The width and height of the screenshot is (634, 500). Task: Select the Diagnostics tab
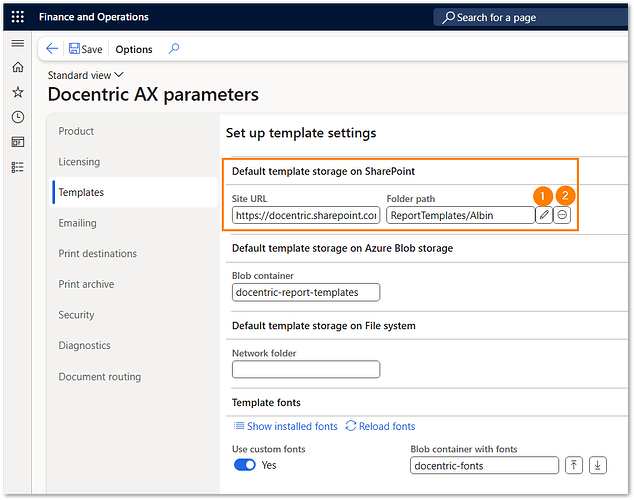84,346
